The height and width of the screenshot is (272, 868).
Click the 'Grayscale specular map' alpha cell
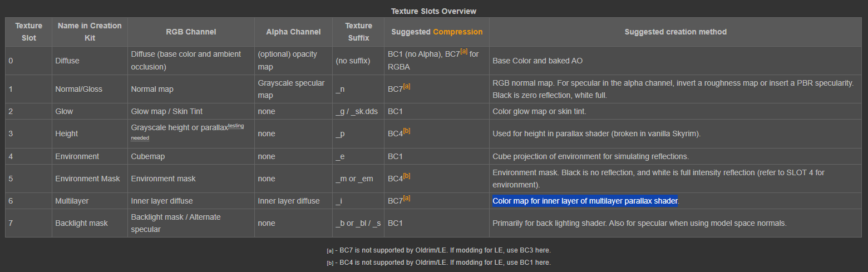[291, 89]
